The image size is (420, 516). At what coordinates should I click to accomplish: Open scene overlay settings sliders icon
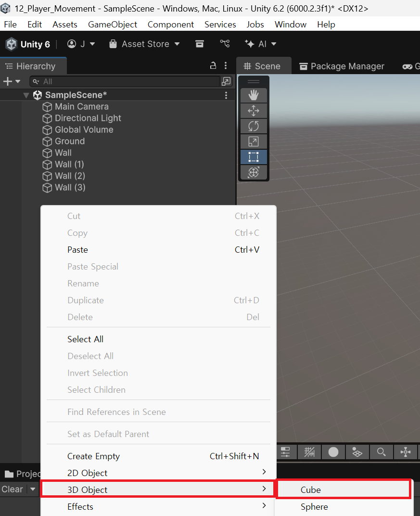(285, 452)
